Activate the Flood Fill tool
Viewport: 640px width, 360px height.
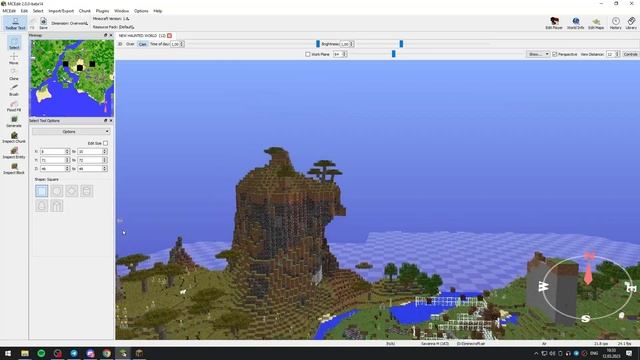point(14,106)
